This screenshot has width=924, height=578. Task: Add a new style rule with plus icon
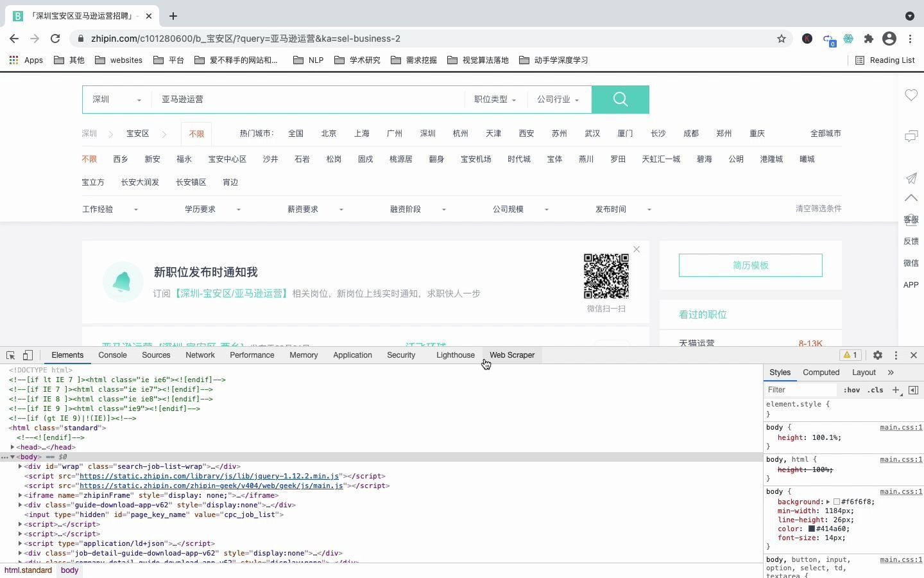pos(896,390)
